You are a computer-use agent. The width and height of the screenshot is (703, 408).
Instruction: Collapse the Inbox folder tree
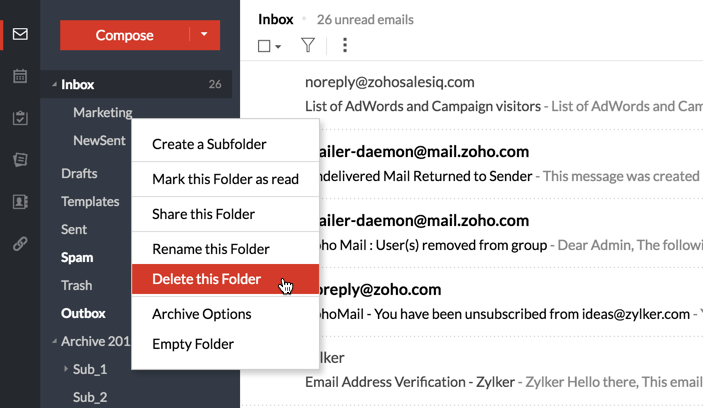click(54, 85)
